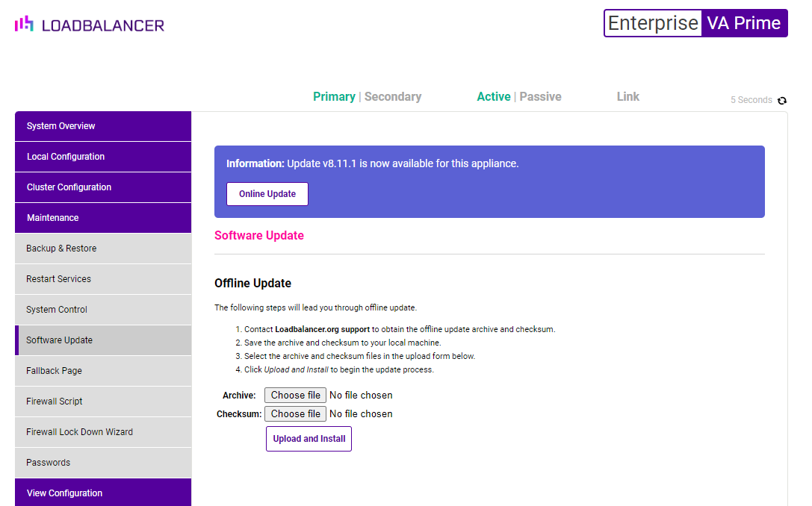Choose file for the Checksum field
The width and height of the screenshot is (812, 506).
click(295, 414)
